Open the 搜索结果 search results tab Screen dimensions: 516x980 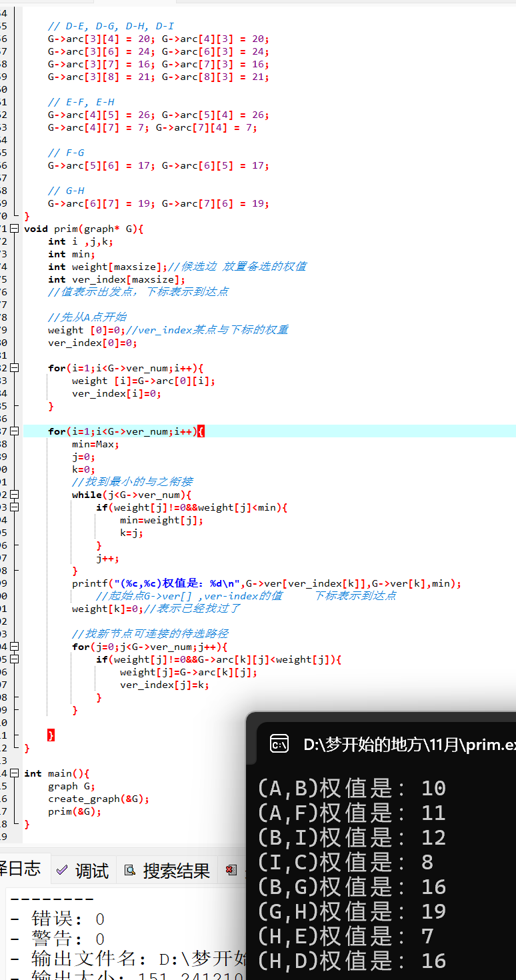[x=168, y=871]
